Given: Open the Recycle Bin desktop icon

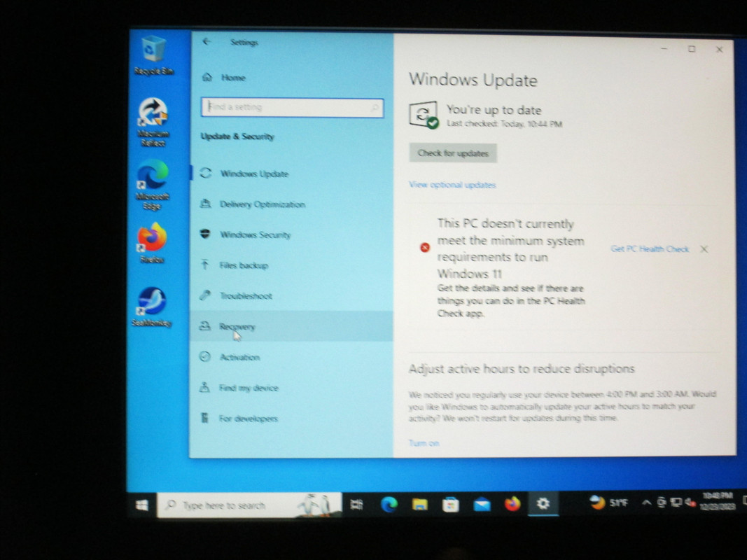Looking at the screenshot, I should coord(153,55).
